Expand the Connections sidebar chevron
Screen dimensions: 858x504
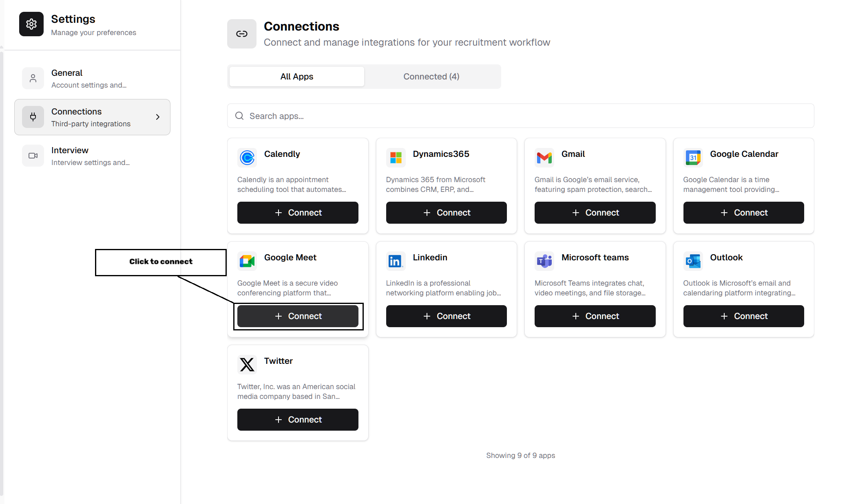(x=158, y=117)
